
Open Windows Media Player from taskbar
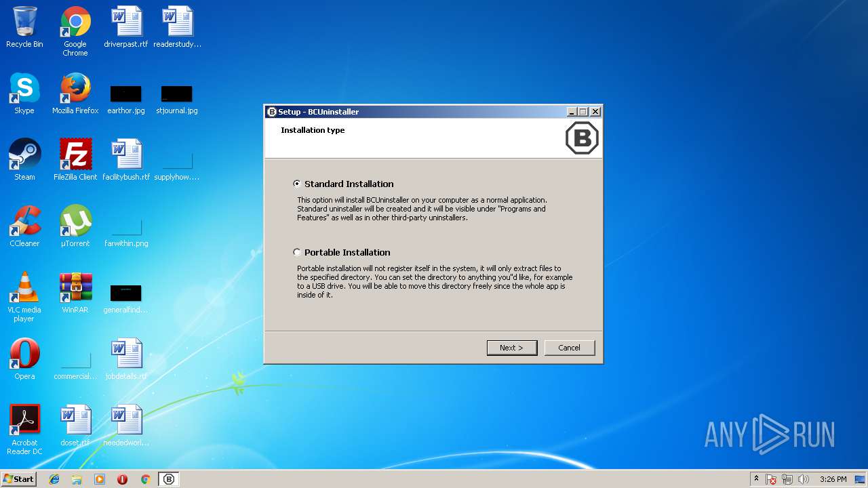pos(100,479)
